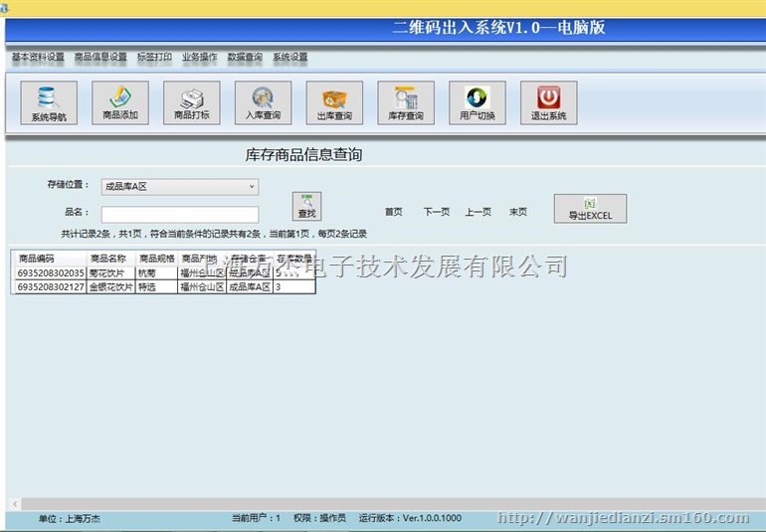The image size is (766, 532).
Task: Open the 系统导航 toolbar icon
Action: 49,102
